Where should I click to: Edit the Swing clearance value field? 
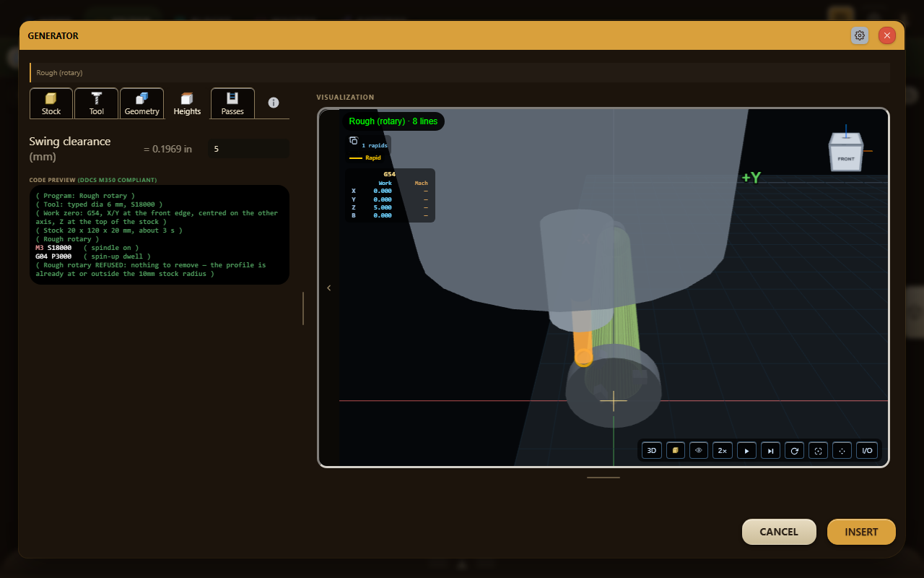[248, 149]
